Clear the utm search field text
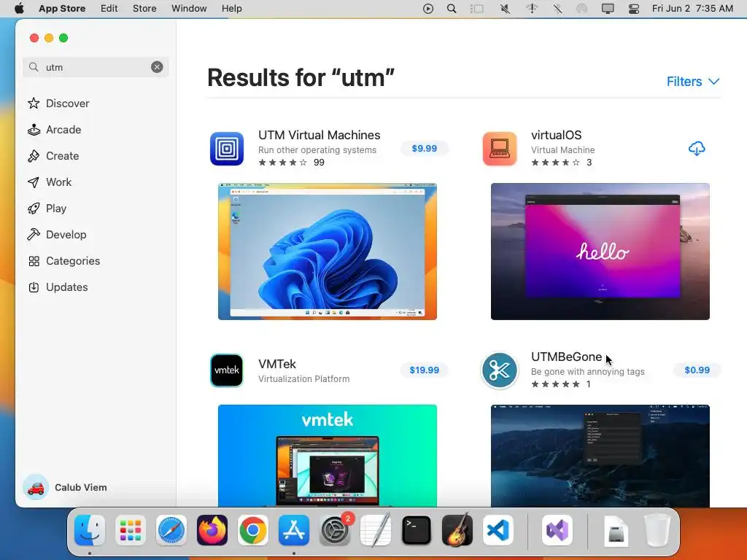Screen dimensions: 747x560 coord(157,67)
